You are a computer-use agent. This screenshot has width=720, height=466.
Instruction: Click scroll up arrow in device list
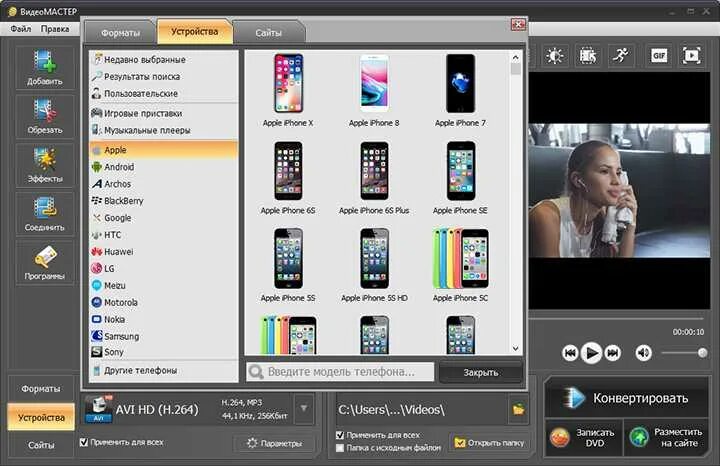point(515,57)
